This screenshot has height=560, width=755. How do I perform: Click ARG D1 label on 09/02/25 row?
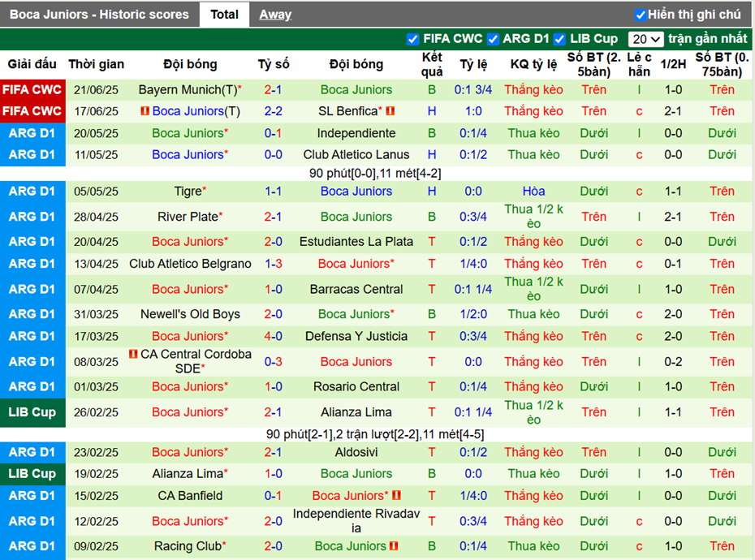pos(32,546)
